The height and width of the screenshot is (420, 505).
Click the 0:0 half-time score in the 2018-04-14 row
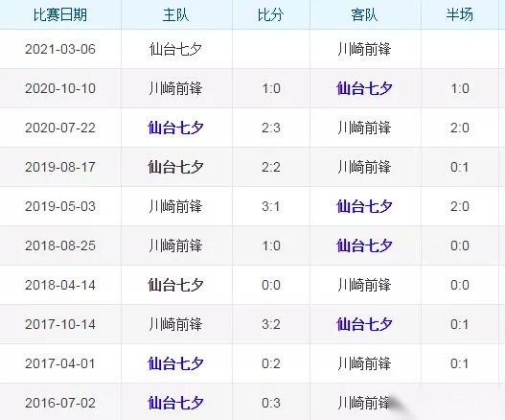(460, 285)
